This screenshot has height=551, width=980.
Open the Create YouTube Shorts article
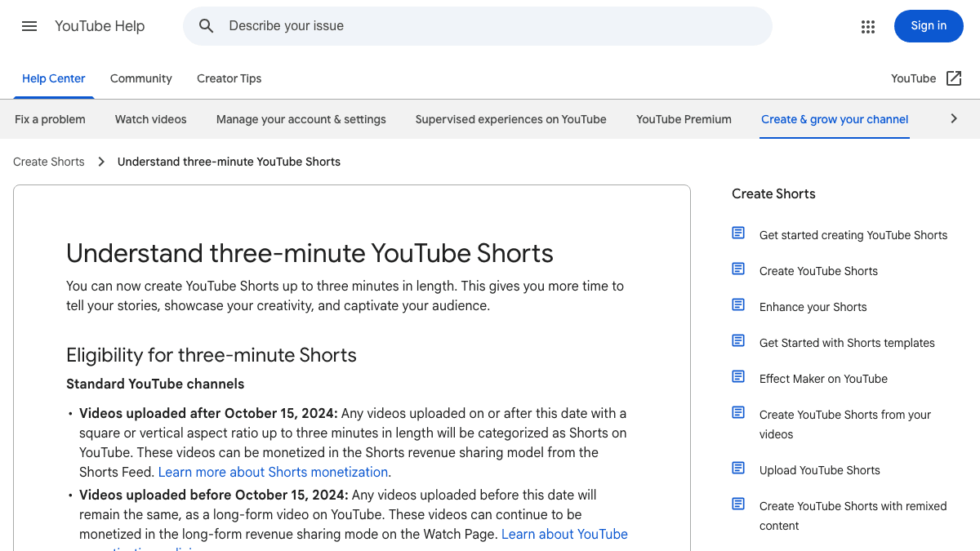[818, 271]
